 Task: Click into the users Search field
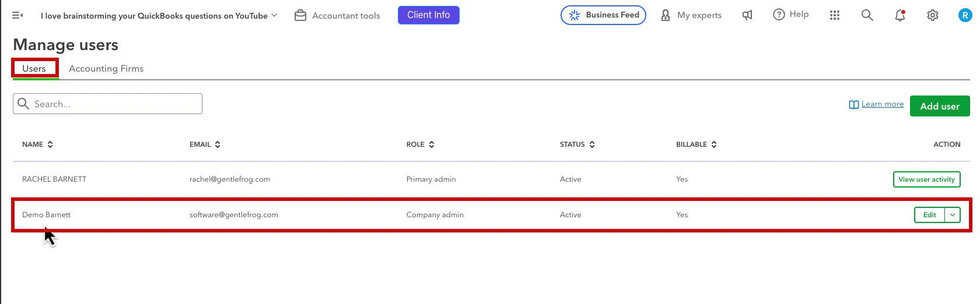coord(107,104)
